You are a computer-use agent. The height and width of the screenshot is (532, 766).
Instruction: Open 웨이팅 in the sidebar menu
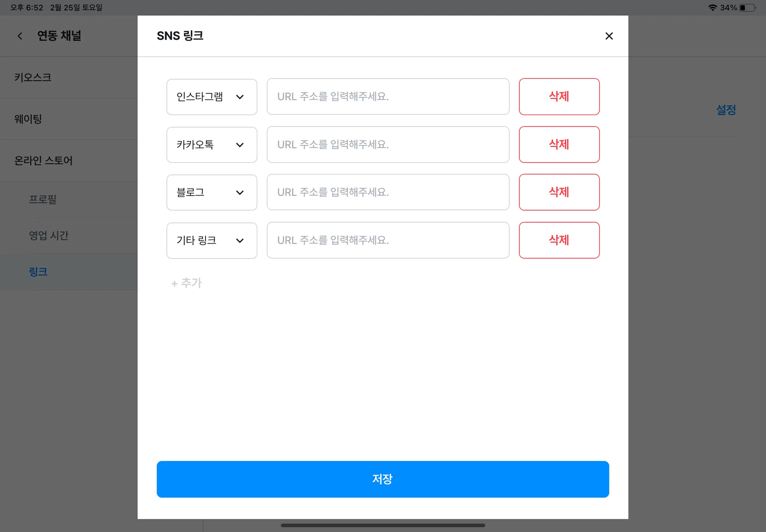pos(28,119)
